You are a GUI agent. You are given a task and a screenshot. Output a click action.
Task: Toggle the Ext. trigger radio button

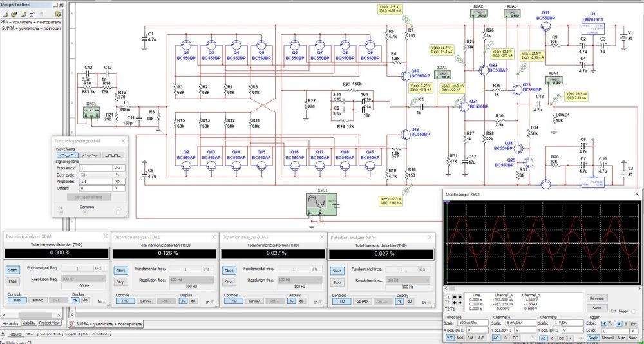(x=633, y=311)
